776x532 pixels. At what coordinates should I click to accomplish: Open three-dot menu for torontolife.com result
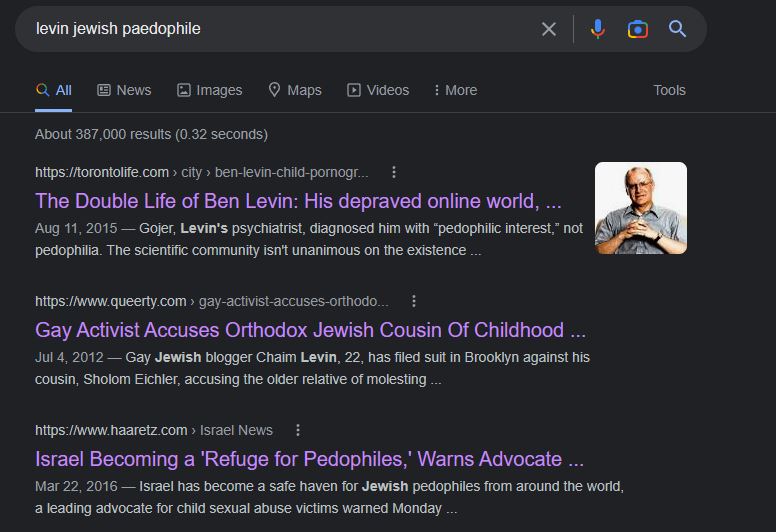point(393,172)
